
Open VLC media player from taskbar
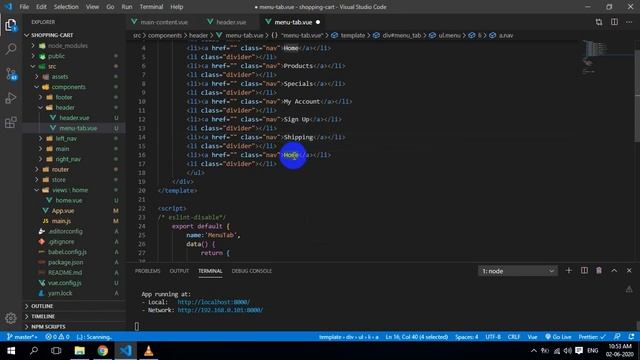tap(149, 351)
